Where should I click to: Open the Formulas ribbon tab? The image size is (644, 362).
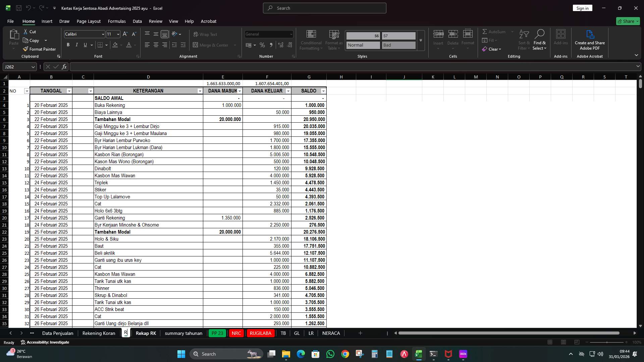[117, 21]
